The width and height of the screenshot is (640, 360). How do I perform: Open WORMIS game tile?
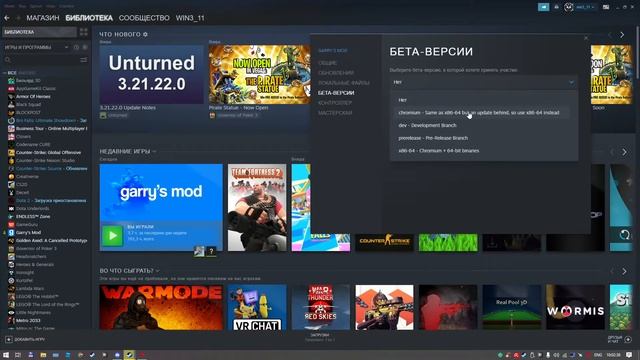576,307
